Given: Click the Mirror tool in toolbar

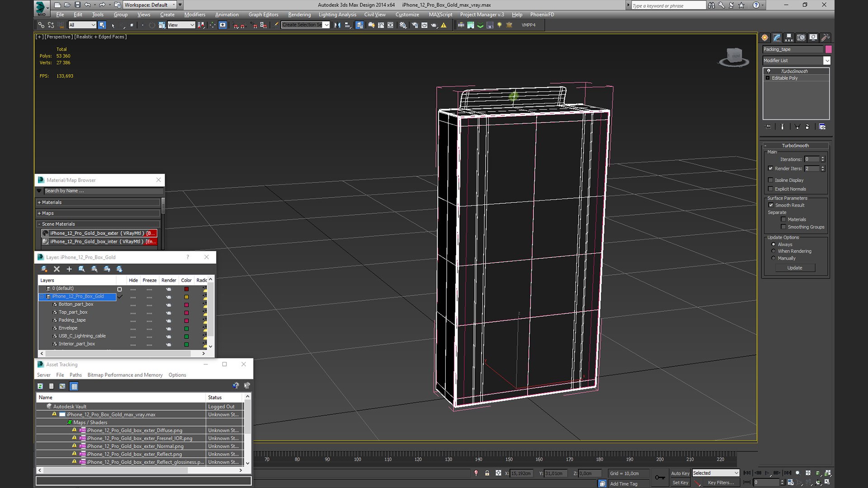Looking at the screenshot, I should coord(337,25).
